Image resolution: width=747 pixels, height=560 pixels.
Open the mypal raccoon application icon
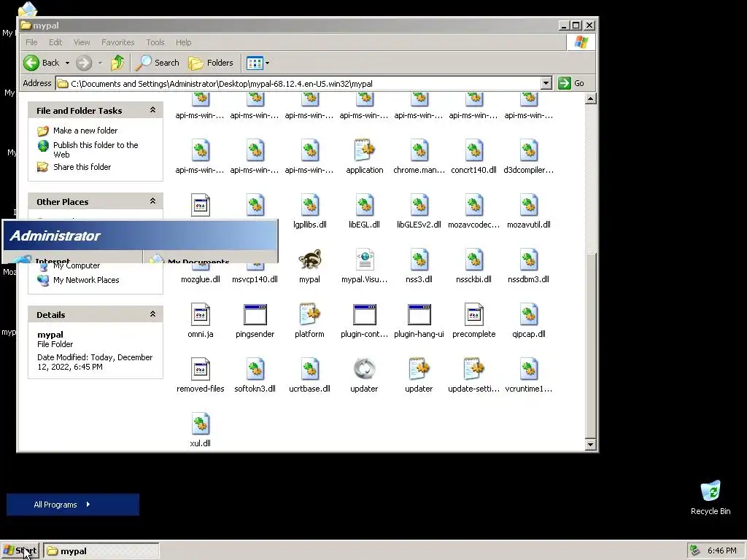309,260
